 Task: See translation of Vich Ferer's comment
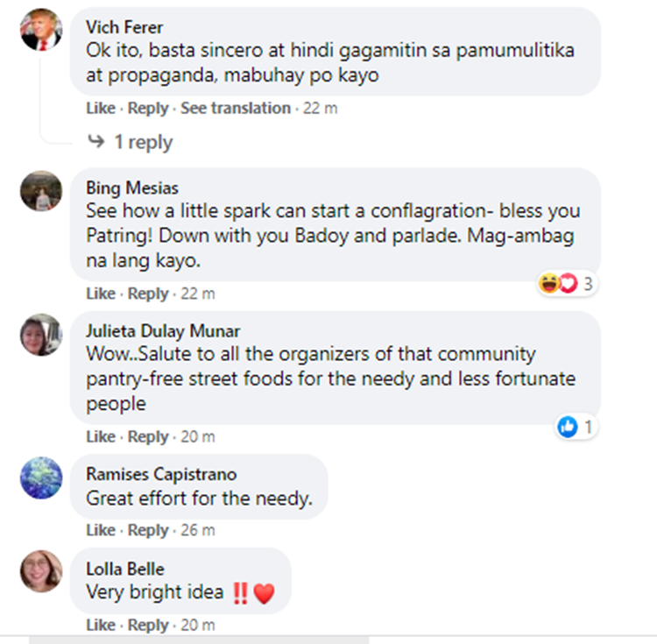235,109
